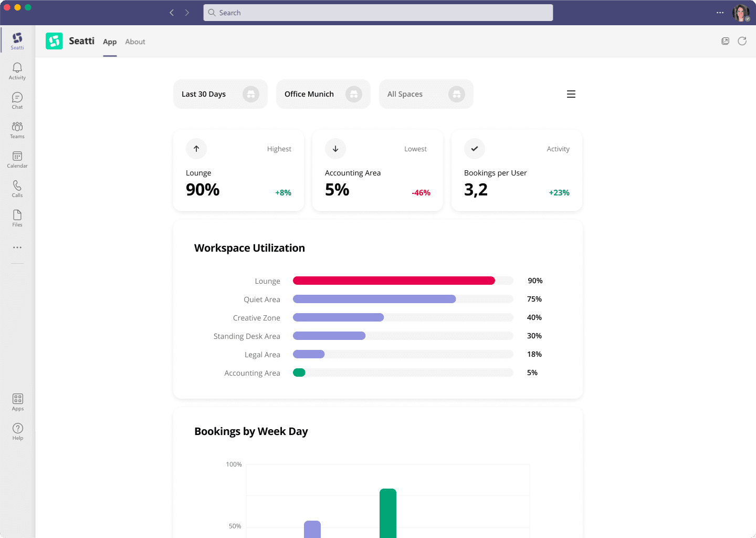Click the 18% value label

click(534, 354)
